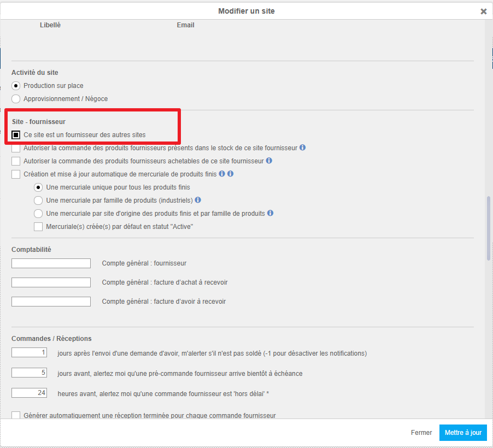The height and width of the screenshot is (448, 493).
Task: Click info icon beside stock de ce site fournisseur
Action: coord(302,148)
